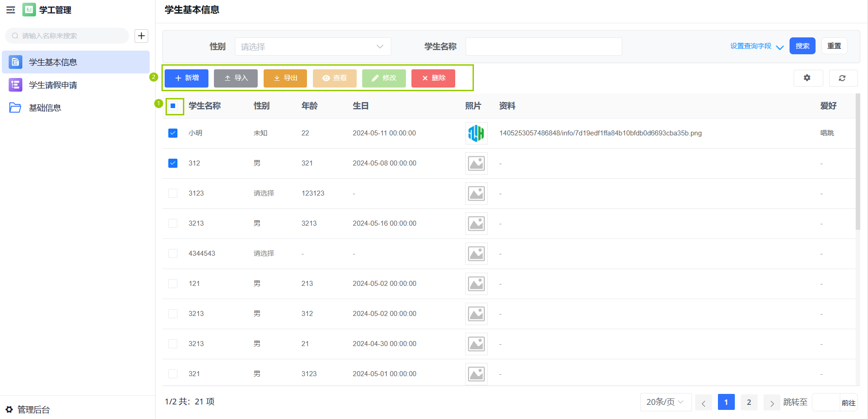Go to previous page arrow
The image size is (868, 419).
703,402
